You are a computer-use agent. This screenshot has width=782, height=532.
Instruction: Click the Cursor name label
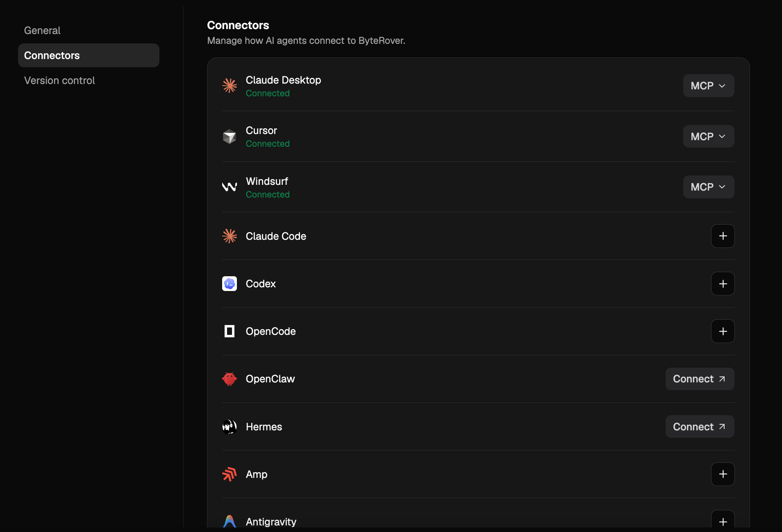click(x=261, y=130)
